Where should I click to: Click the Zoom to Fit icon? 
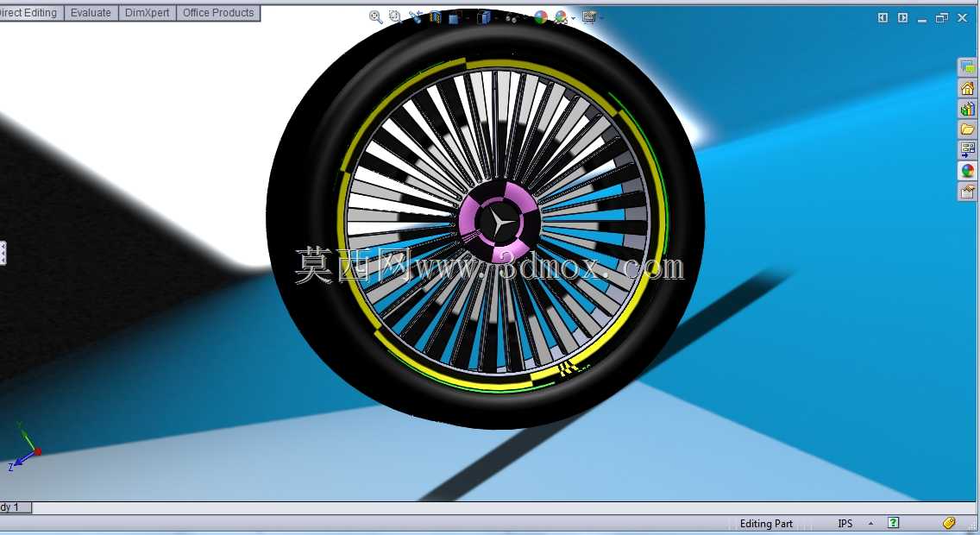pos(375,17)
